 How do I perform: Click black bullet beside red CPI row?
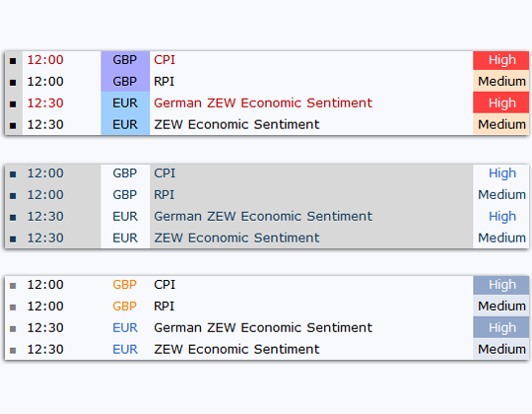[13, 61]
